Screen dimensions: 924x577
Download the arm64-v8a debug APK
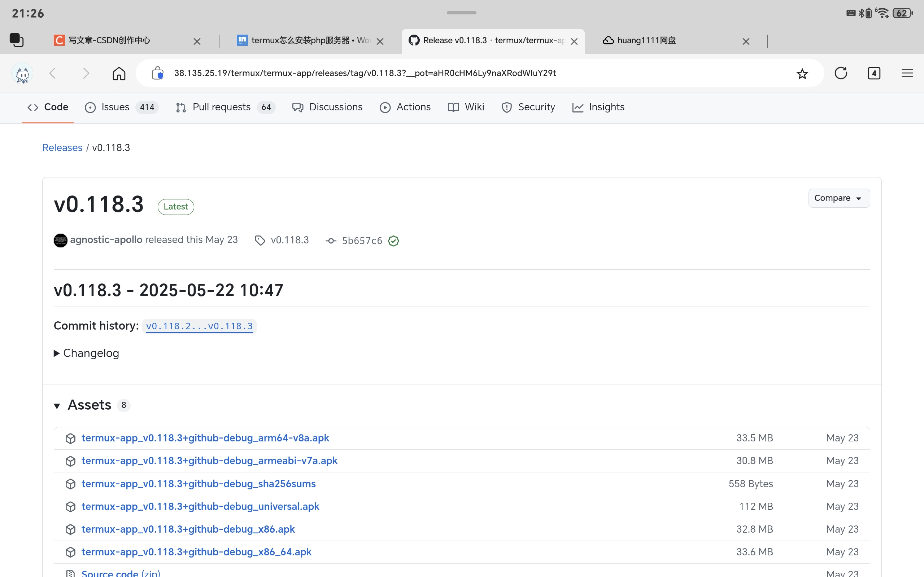(x=205, y=438)
